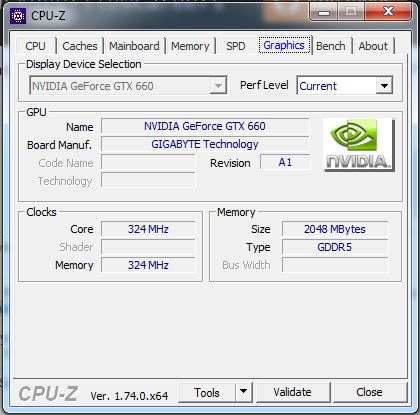Click the Tools button
420x415 pixels.
(207, 393)
